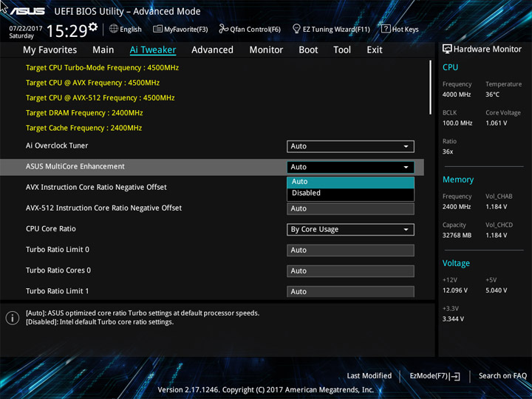Click the Turbo Ratio Cores 0 field
This screenshot has width=532, height=399.
pyautogui.click(x=350, y=270)
